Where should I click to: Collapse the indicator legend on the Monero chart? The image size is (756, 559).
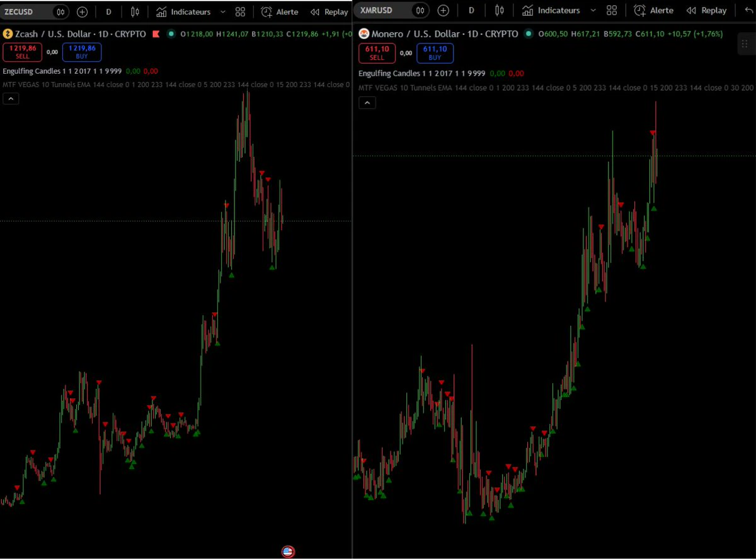point(367,103)
